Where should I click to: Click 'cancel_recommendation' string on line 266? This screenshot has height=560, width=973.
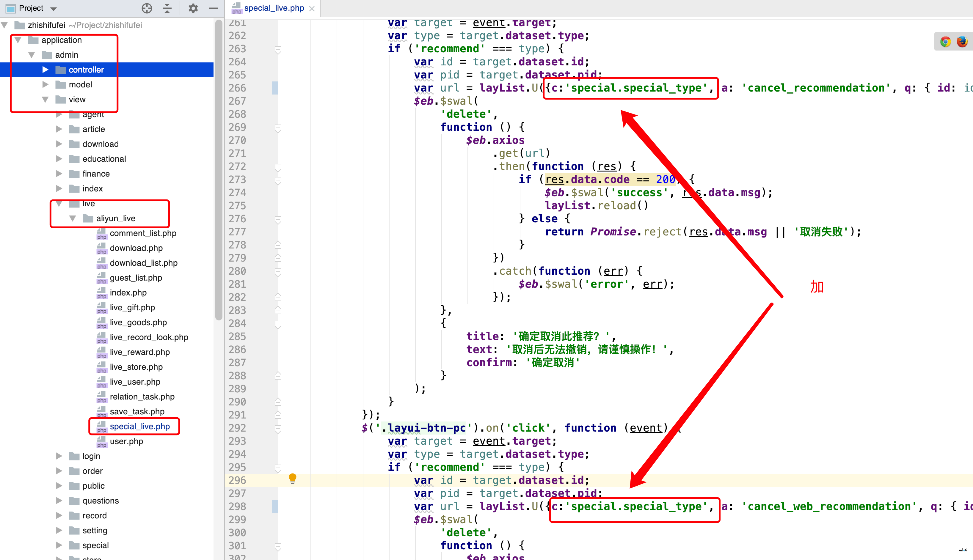click(x=816, y=88)
